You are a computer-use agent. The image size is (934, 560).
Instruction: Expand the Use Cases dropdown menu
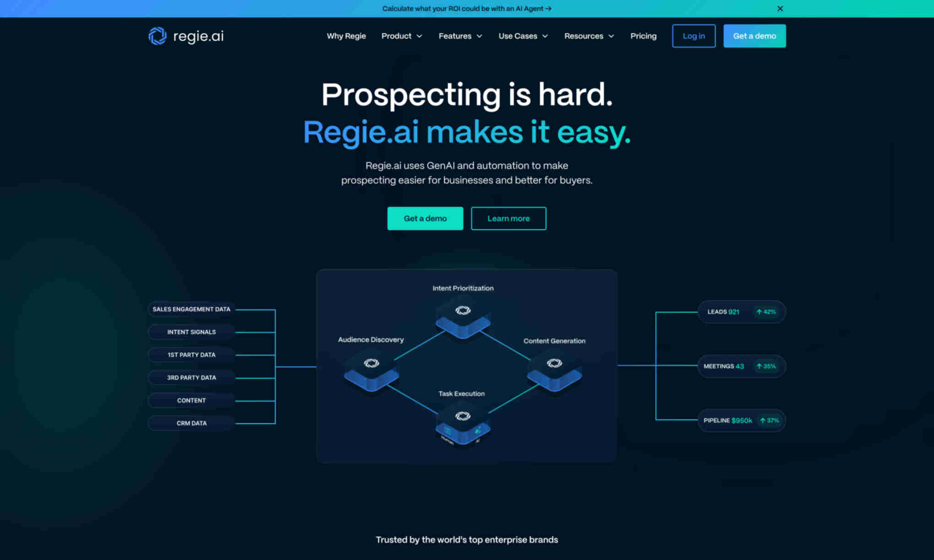tap(523, 36)
